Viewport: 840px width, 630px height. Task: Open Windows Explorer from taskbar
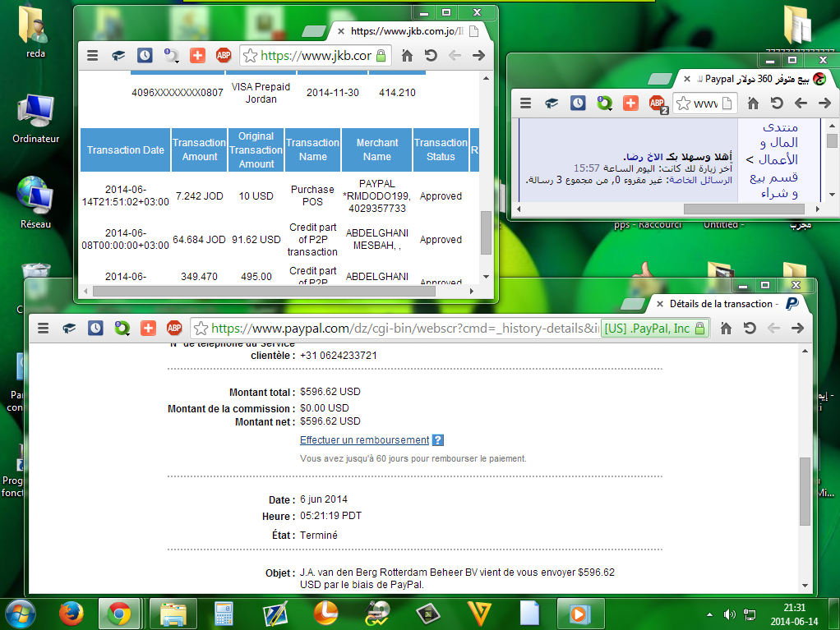(x=173, y=614)
